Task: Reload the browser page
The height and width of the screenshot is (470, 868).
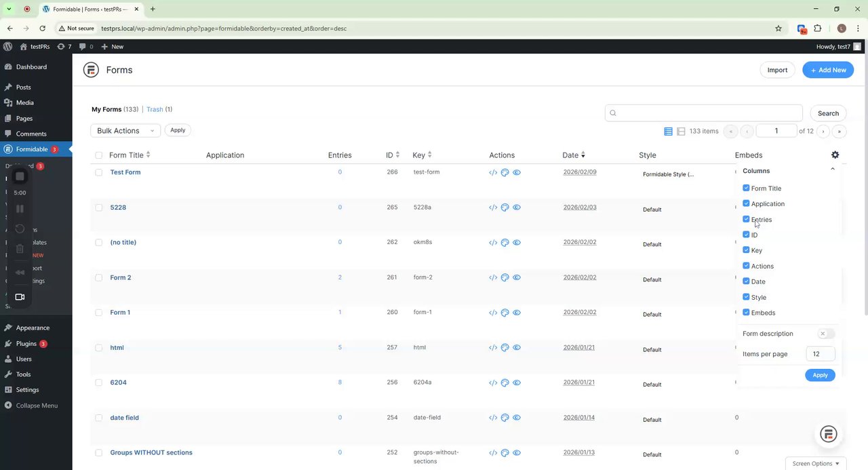Action: (42, 28)
